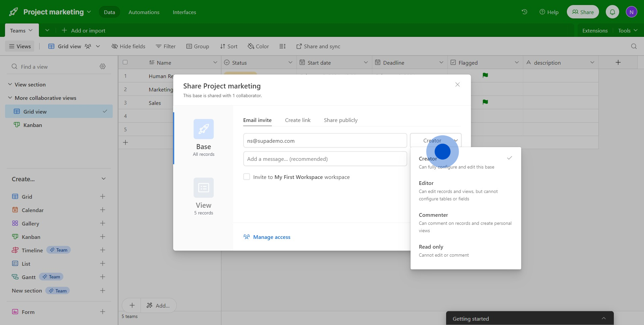
Task: Select the Base all records thumbnail
Action: click(x=204, y=129)
